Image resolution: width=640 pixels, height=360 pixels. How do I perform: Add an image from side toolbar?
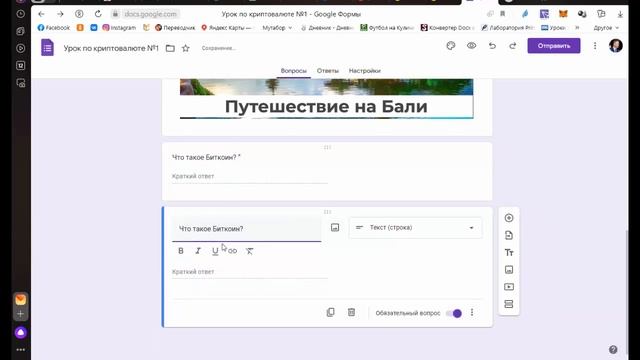(x=509, y=270)
